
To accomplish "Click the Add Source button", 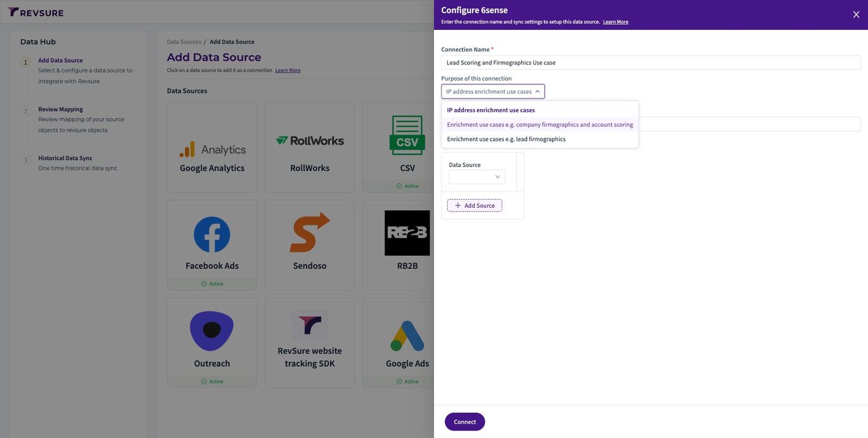I will (x=474, y=205).
